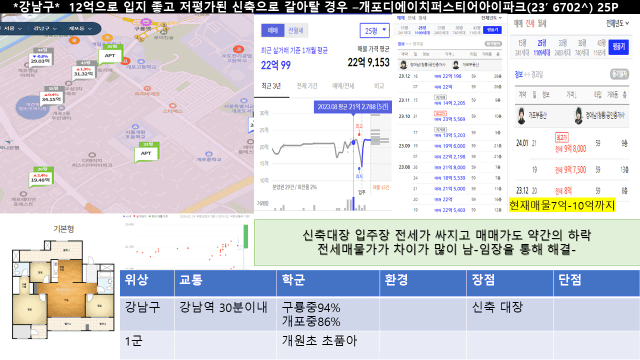Select the upper green APT marker near 개포고등학교
640x360 pixels.
coord(110,55)
